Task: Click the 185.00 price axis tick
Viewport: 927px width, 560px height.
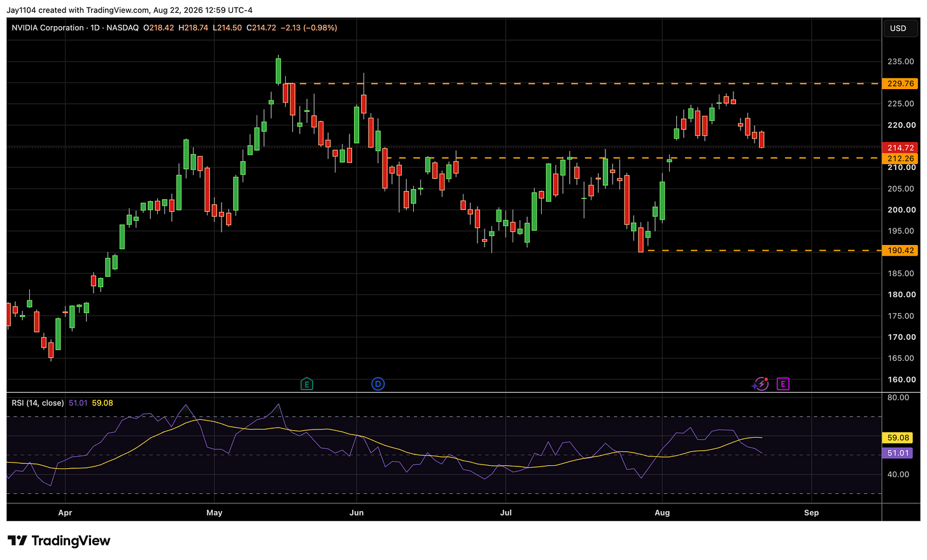Action: 901,274
